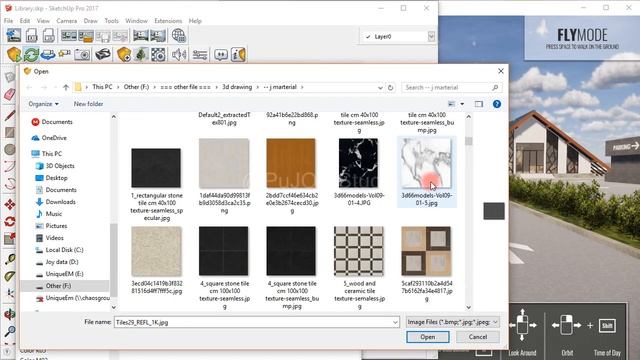Image resolution: width=640 pixels, height=360 pixels.
Task: Select Local Disk (C:) in navigation pane
Action: [x=64, y=250]
